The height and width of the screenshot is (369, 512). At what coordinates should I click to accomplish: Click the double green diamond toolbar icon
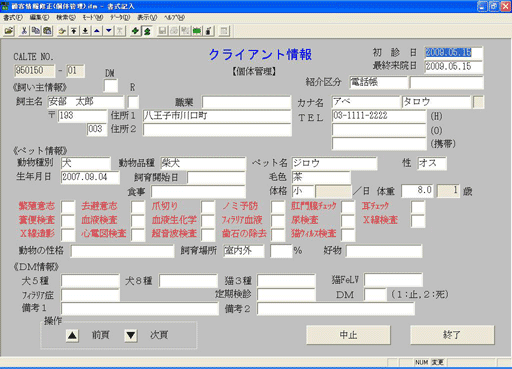tap(147, 31)
